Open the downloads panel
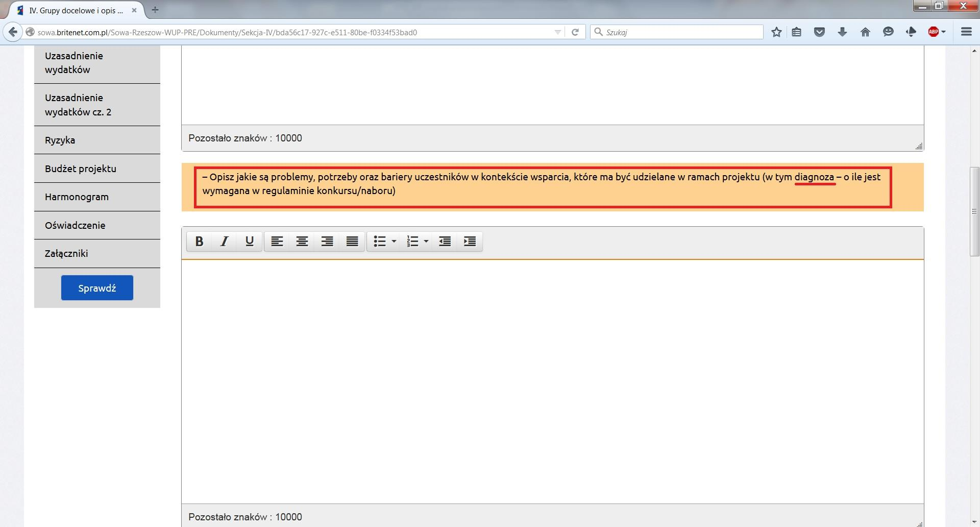Screen dimensions: 980x527 [842, 32]
